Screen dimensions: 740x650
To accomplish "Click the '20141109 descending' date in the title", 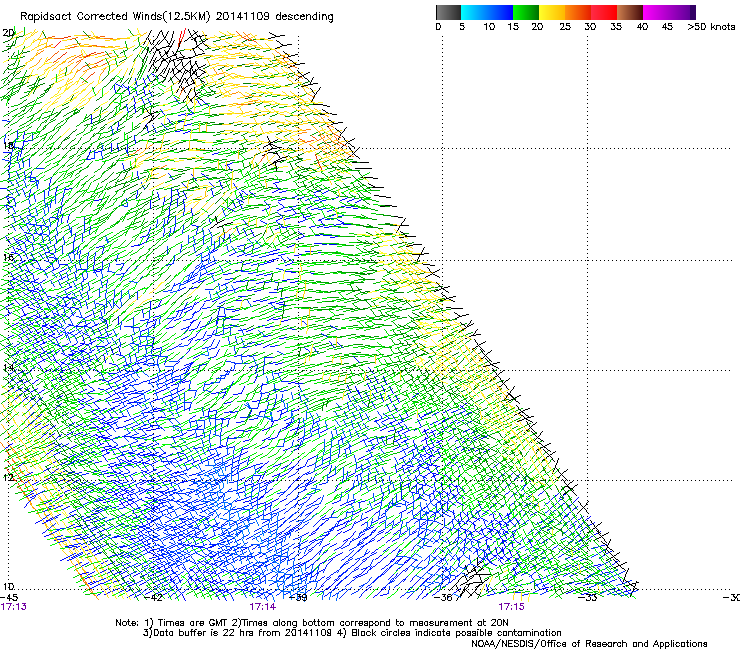I will click(x=274, y=17).
